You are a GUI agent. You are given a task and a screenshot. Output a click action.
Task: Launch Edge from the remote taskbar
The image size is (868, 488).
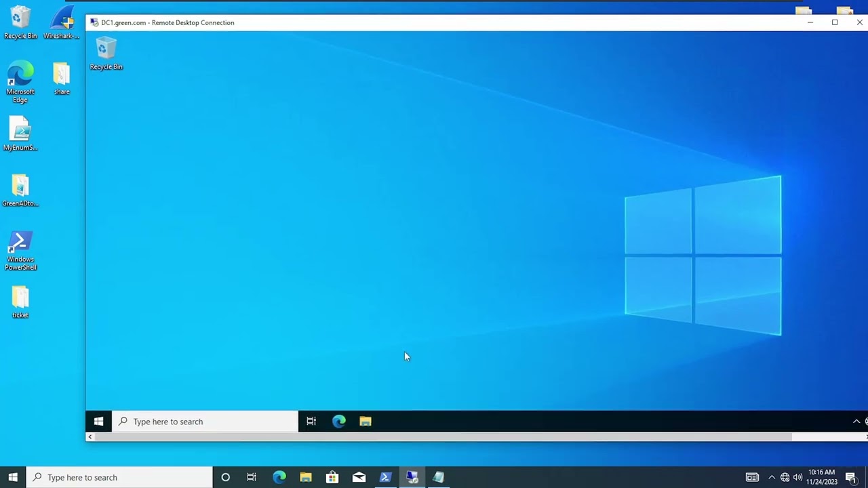(339, 422)
